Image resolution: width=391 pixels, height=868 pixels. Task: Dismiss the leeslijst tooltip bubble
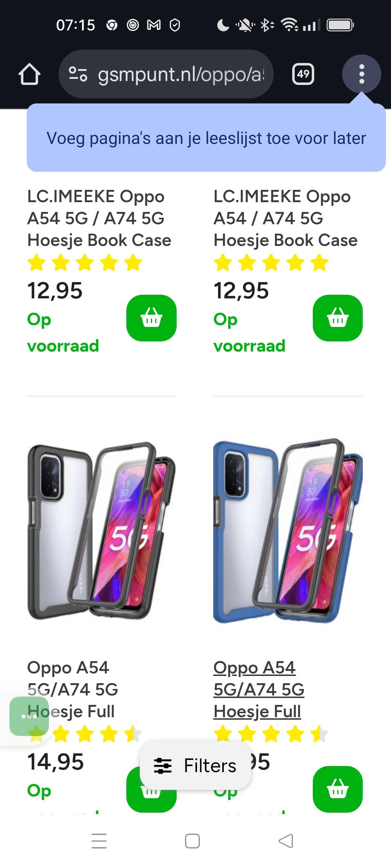[206, 138]
